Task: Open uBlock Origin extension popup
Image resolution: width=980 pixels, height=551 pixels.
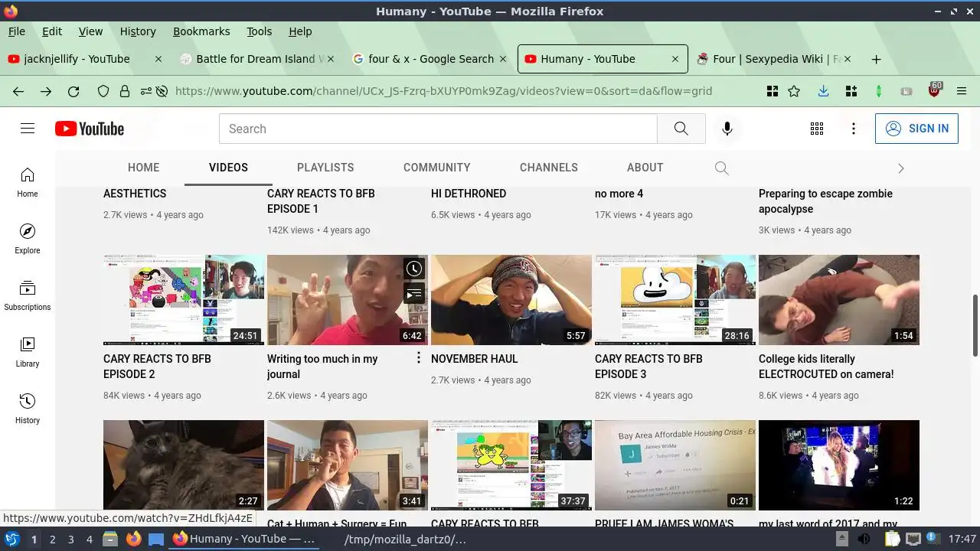Action: [934, 90]
